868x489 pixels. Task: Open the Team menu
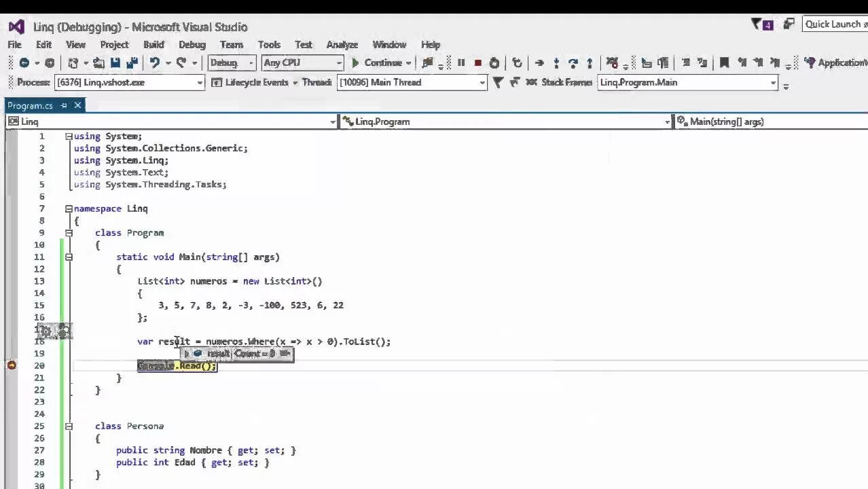pos(232,45)
